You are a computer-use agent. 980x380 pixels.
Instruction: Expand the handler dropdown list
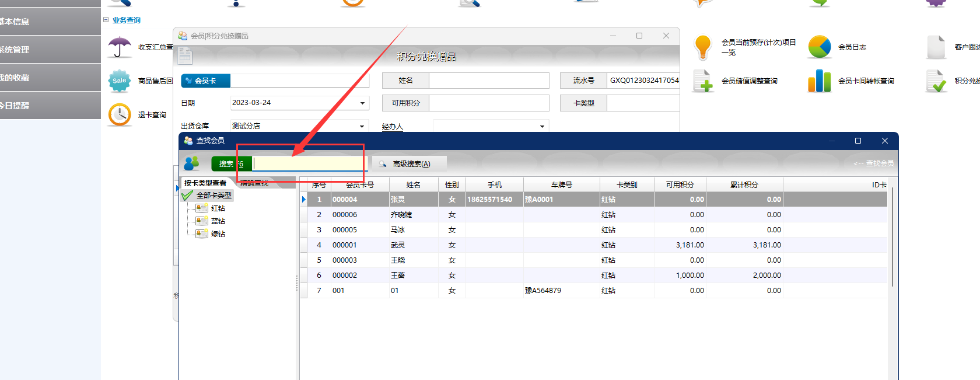point(542,126)
